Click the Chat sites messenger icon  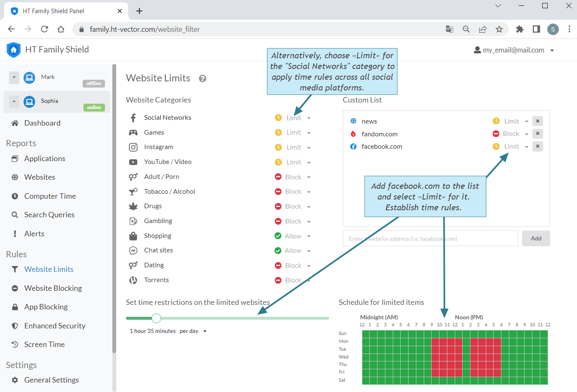point(133,250)
